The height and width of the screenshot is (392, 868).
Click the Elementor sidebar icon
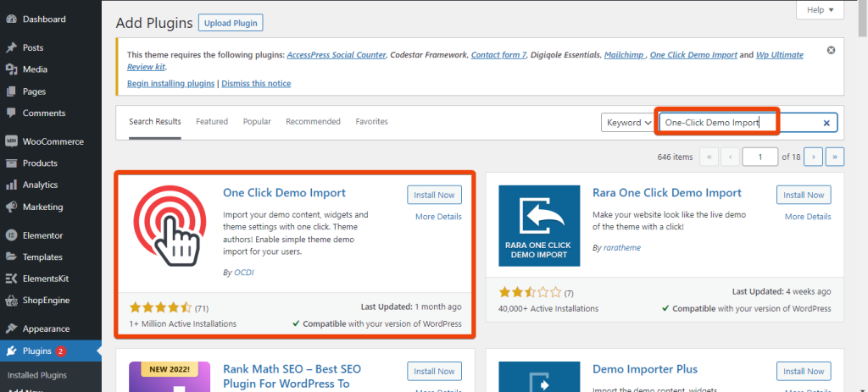click(x=11, y=235)
